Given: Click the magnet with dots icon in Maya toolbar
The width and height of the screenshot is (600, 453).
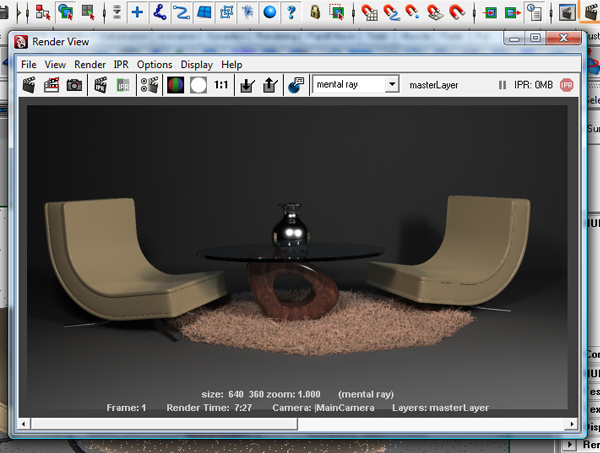Looking at the screenshot, I should pos(412,12).
